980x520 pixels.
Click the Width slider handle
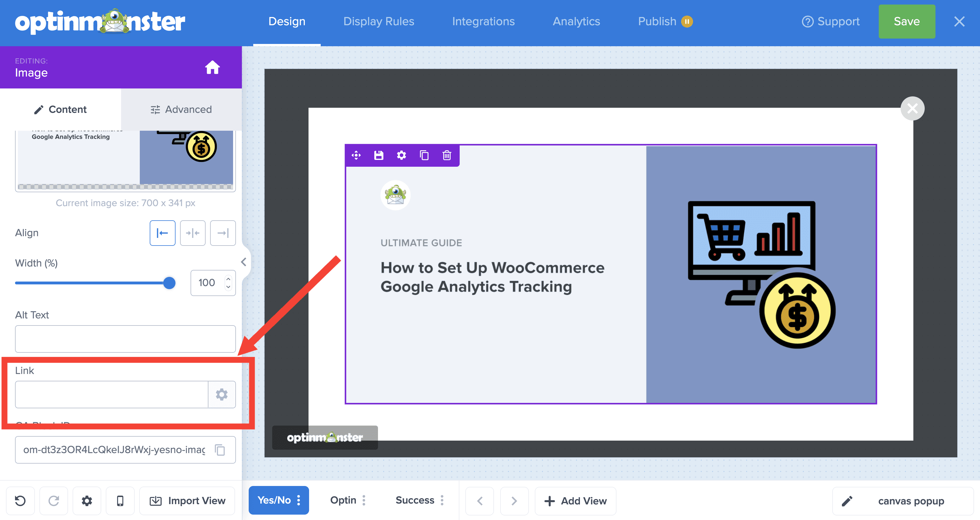point(169,283)
